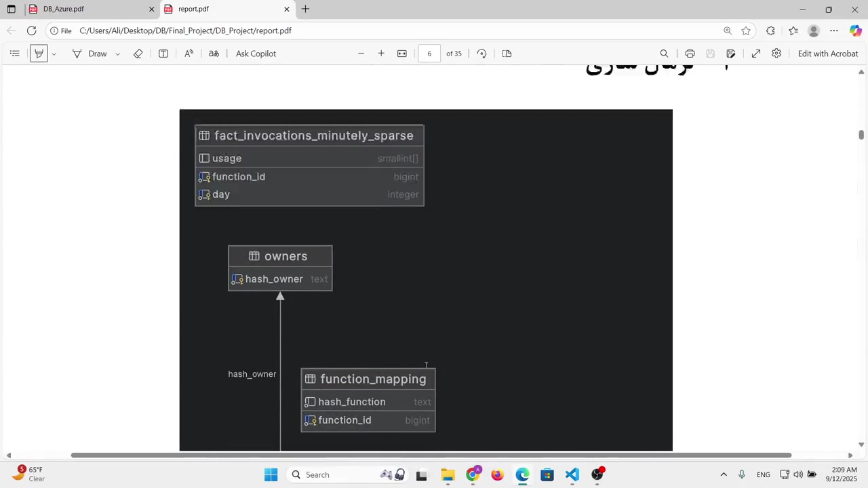Edit the page number field
Screen dimensions: 868x488
click(x=429, y=54)
